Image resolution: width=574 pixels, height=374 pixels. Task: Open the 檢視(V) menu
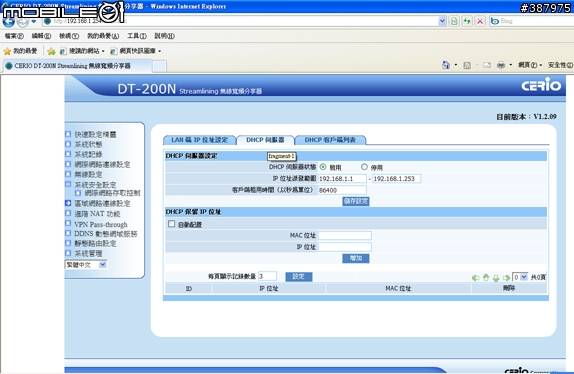point(69,36)
